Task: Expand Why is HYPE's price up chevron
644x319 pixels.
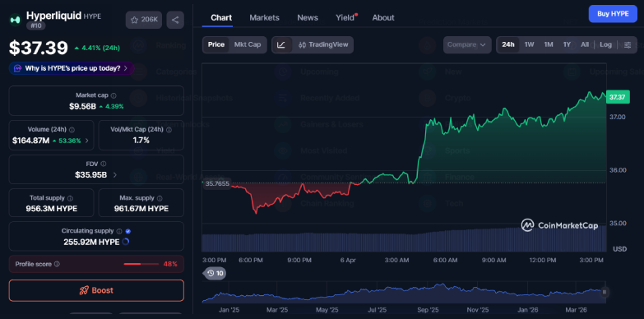Action: click(126, 68)
